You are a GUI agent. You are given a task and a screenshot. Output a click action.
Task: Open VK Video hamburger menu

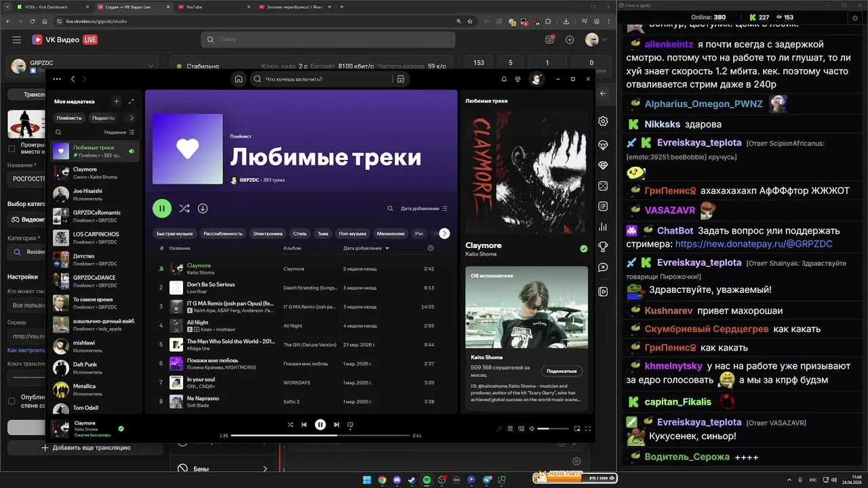tap(17, 40)
